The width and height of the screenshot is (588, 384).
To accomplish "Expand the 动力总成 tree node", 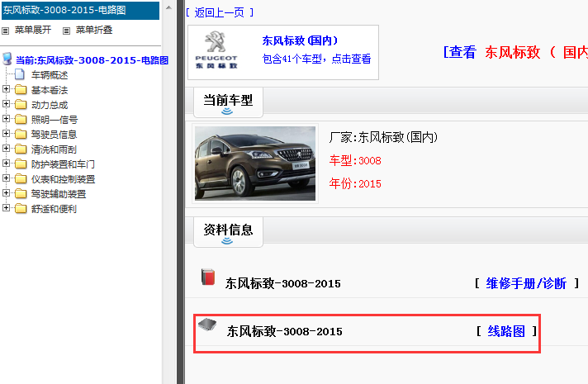I will tap(6, 103).
